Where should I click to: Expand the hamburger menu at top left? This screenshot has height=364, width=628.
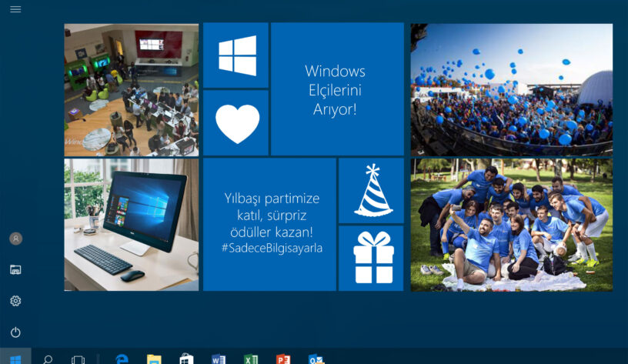[x=15, y=9]
